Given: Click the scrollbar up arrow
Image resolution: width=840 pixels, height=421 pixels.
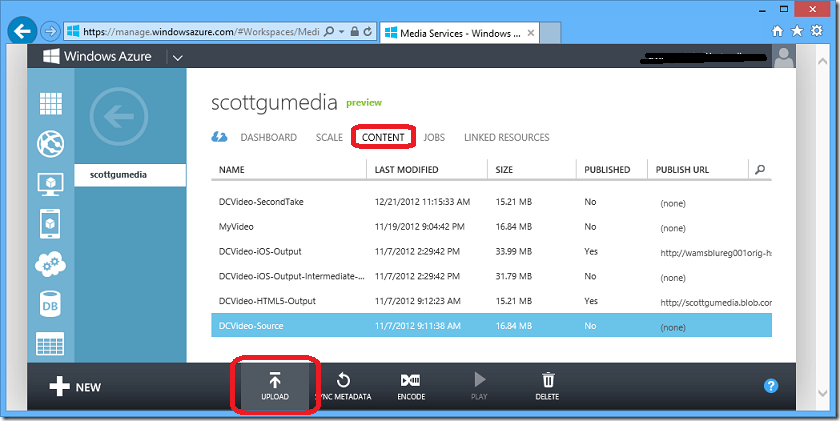Looking at the screenshot, I should coord(823,61).
